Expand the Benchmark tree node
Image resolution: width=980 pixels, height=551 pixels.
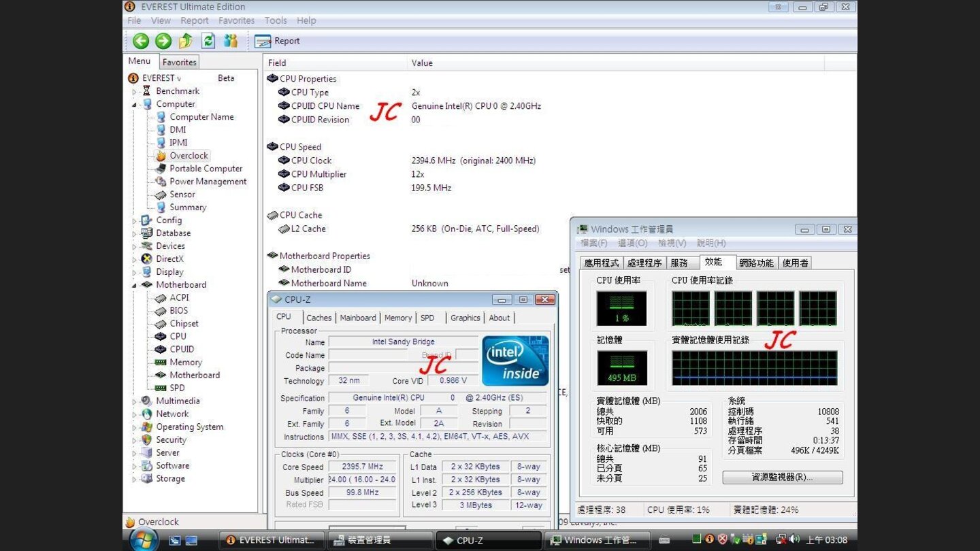pyautogui.click(x=134, y=91)
